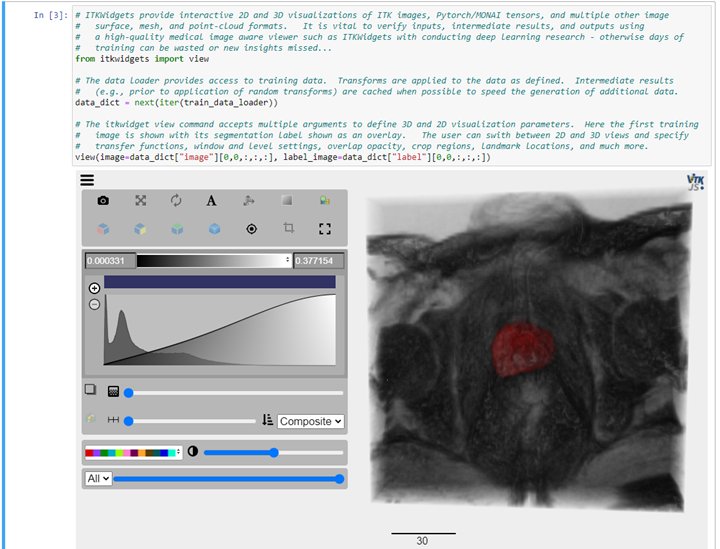This screenshot has height=549, width=720.
Task: Adjust the label weight slider
Action: tap(229, 479)
